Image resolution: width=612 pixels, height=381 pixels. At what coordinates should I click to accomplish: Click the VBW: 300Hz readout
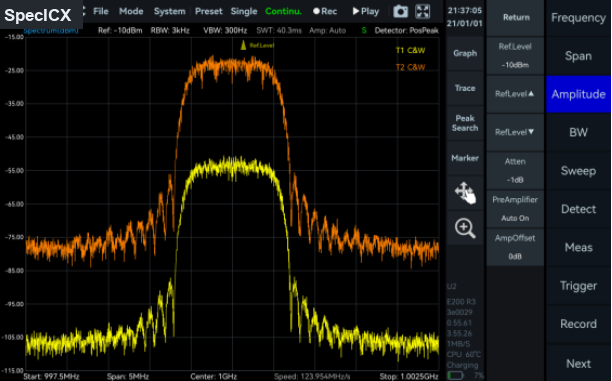click(x=225, y=30)
